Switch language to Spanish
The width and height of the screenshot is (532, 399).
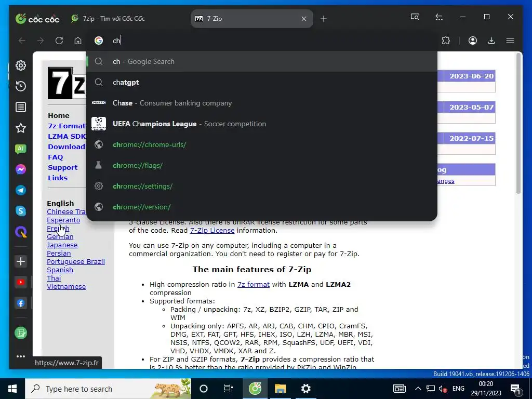click(60, 270)
